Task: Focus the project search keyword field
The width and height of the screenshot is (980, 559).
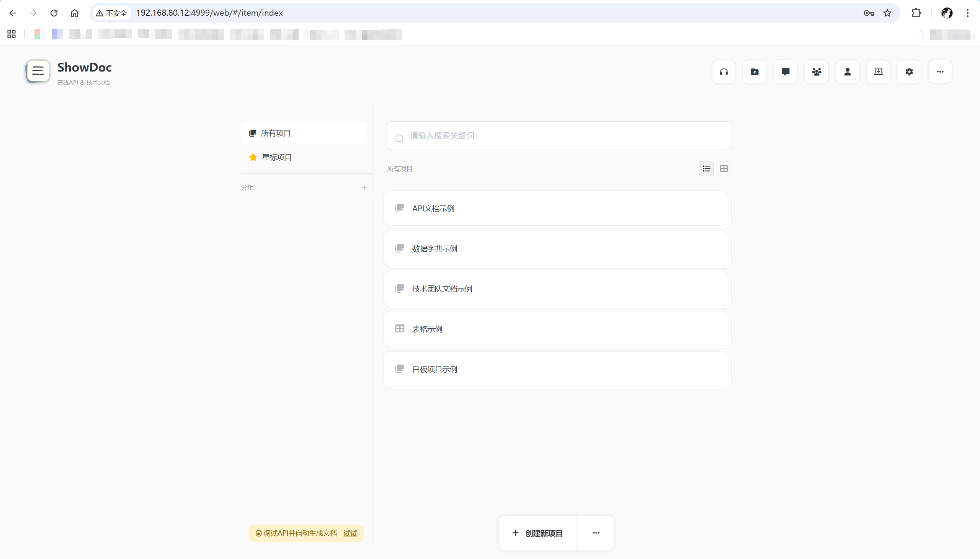Action: point(565,136)
